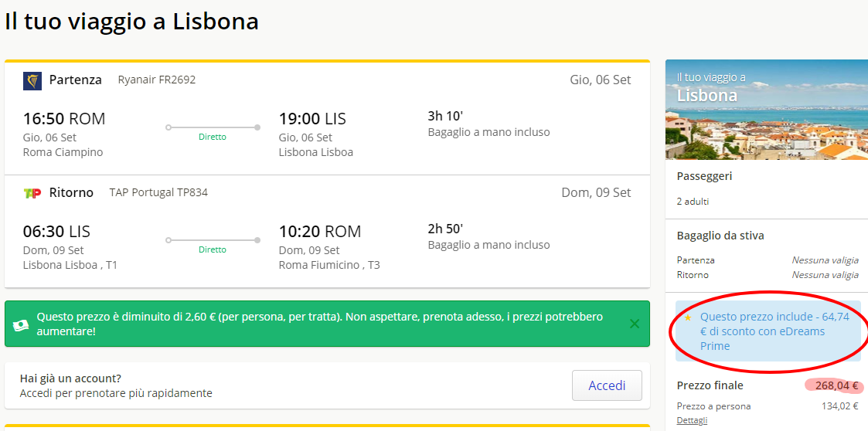Click the TAP Portugal logo icon
This screenshot has height=431, width=868.
[32, 193]
